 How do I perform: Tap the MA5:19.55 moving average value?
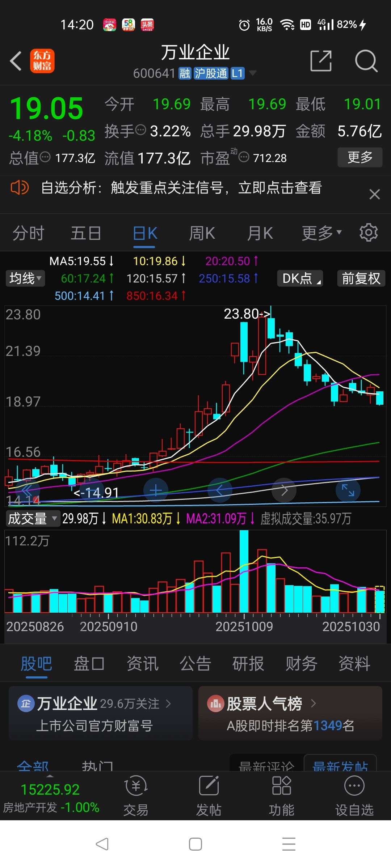point(81,261)
